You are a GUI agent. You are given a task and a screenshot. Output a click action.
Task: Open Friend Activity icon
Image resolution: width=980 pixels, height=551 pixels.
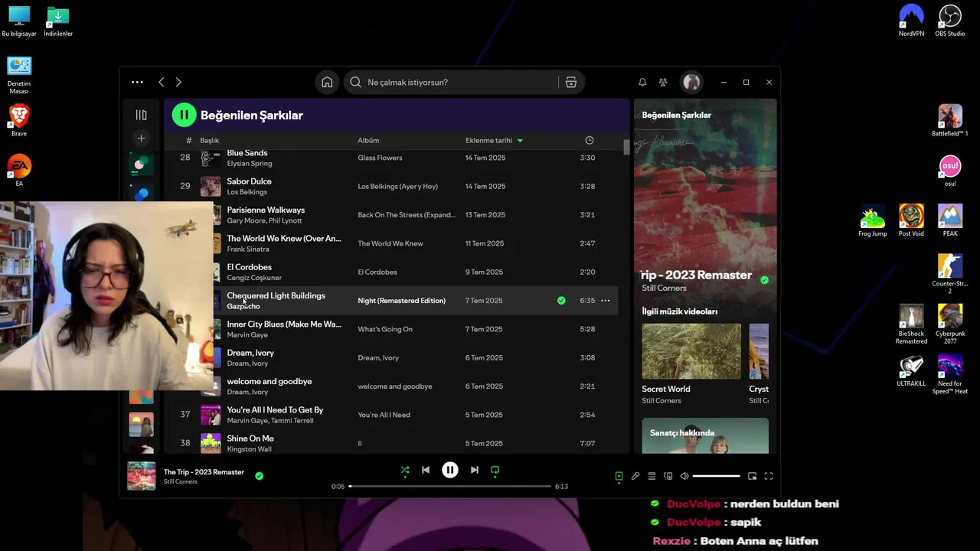tap(663, 82)
